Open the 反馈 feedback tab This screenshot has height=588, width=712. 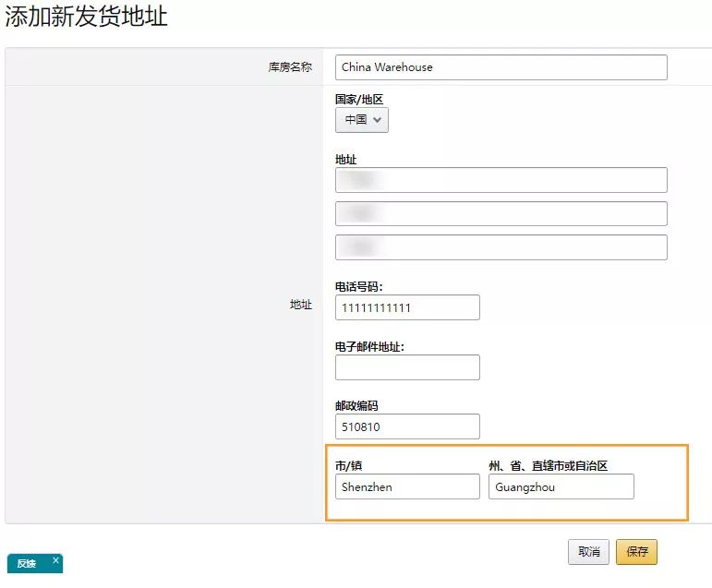(27, 564)
